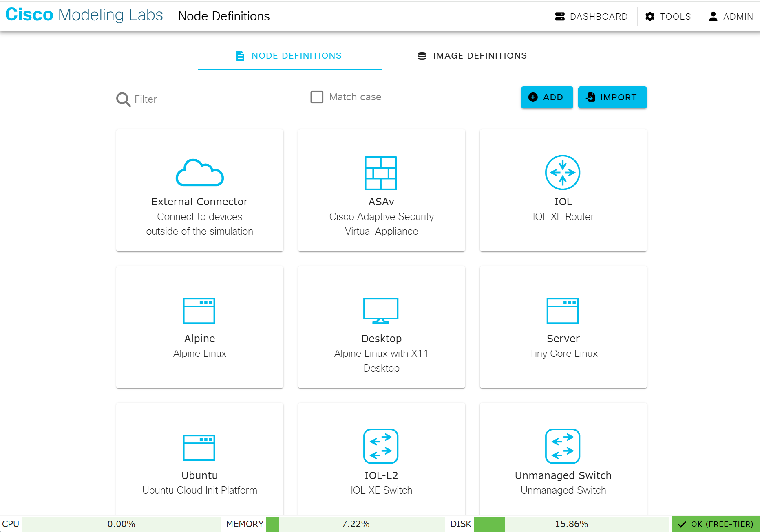The image size is (760, 532).
Task: Click the Ubuntu title text
Action: click(200, 475)
